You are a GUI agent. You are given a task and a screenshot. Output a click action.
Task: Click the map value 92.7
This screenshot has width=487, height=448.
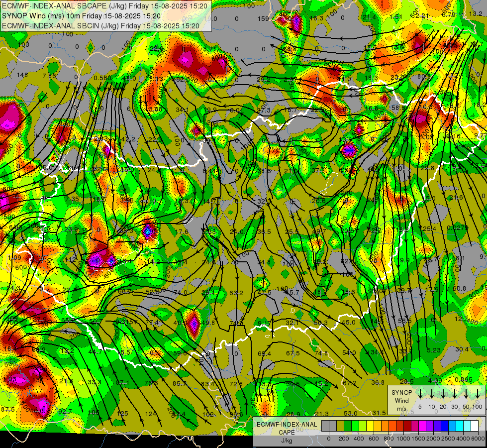pyautogui.click(x=65, y=412)
